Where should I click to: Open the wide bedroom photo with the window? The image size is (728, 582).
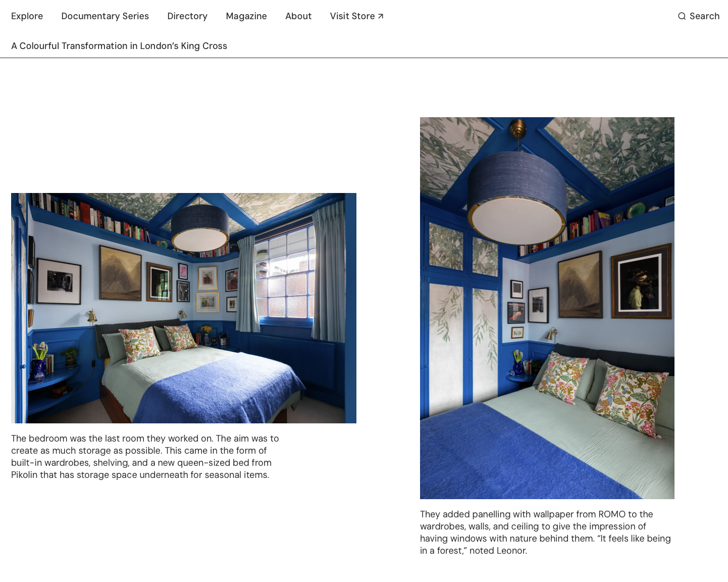coord(184,308)
